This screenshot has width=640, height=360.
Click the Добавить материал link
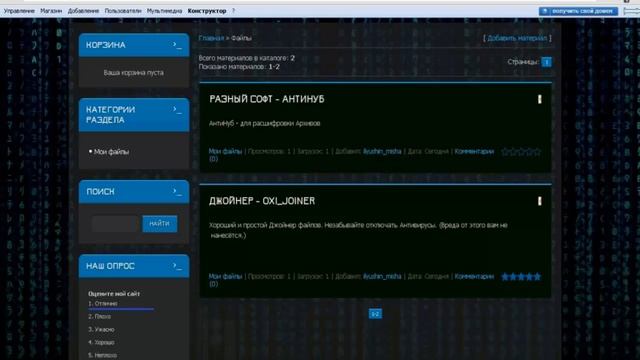coord(517,38)
